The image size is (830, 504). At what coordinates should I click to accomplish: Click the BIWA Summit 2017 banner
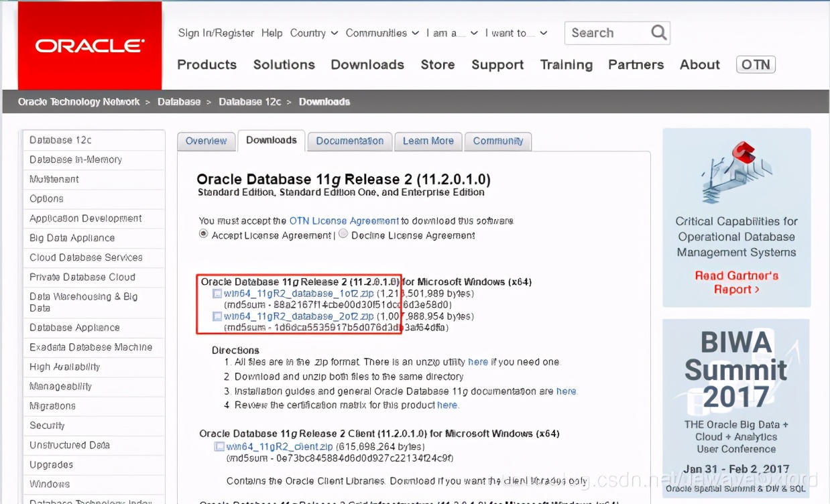[737, 407]
